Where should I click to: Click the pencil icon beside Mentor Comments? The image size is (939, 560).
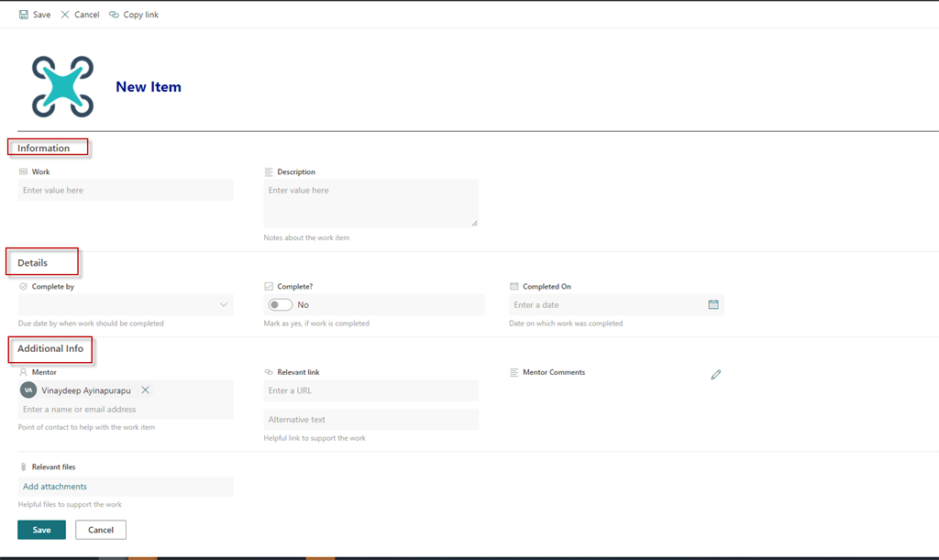tap(716, 374)
